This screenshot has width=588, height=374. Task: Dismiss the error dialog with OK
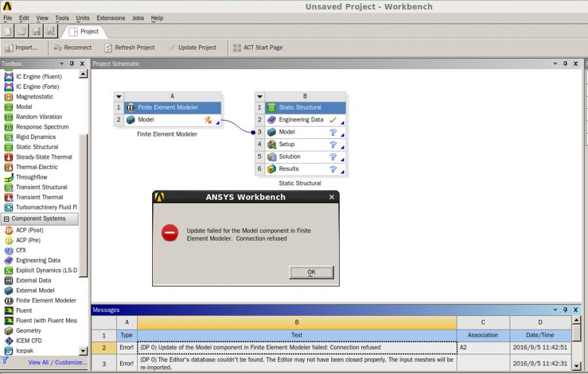[311, 272]
